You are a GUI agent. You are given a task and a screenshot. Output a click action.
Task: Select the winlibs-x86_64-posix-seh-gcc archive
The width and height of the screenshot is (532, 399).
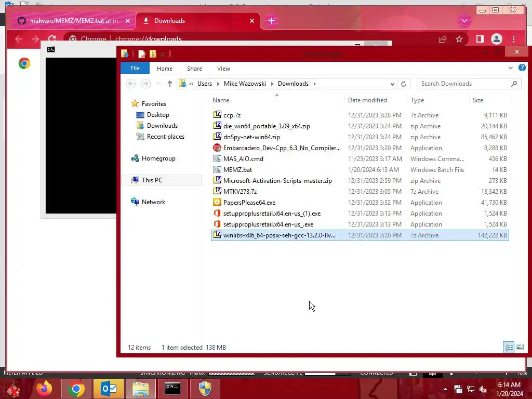tap(360, 235)
